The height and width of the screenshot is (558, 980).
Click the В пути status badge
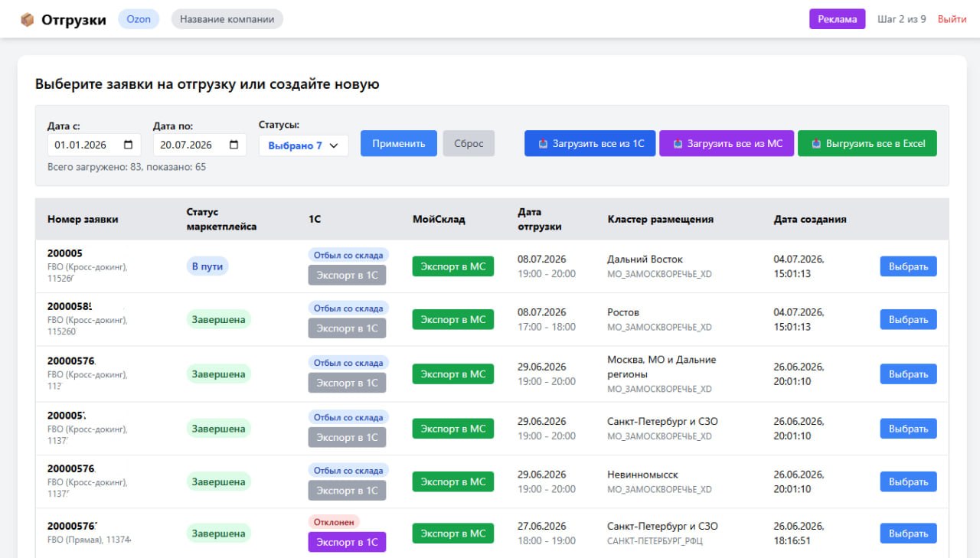pos(207,266)
